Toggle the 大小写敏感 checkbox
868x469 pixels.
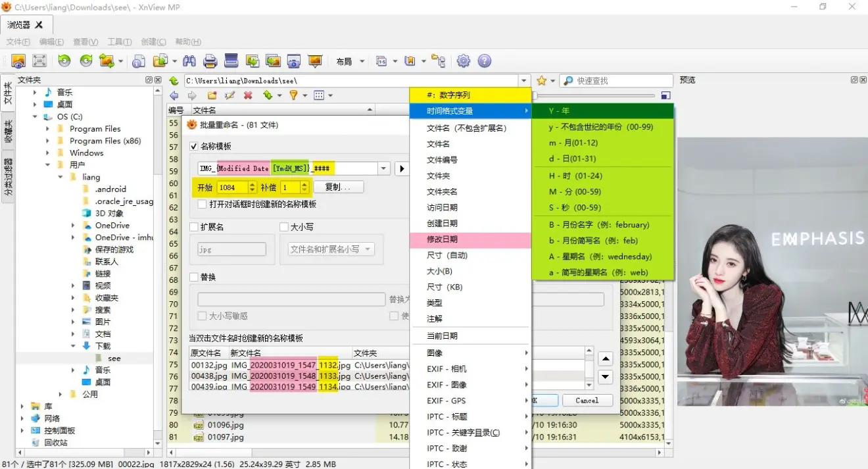202,316
